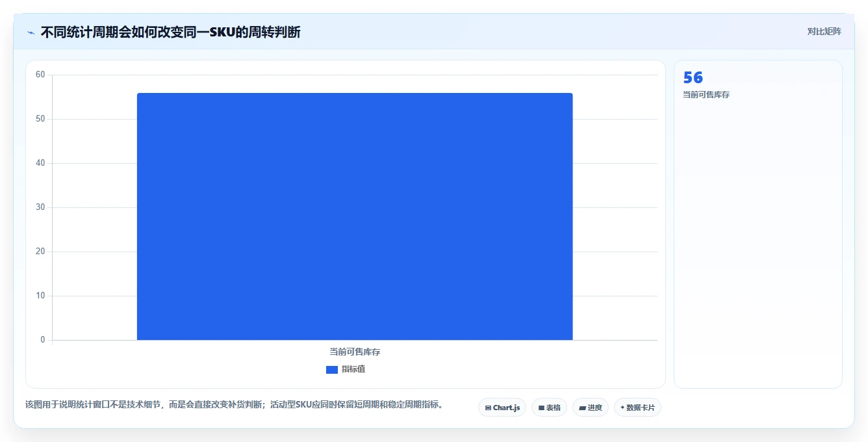Click the description text starting 该图用于说明
This screenshot has height=442, width=868.
pos(235,404)
